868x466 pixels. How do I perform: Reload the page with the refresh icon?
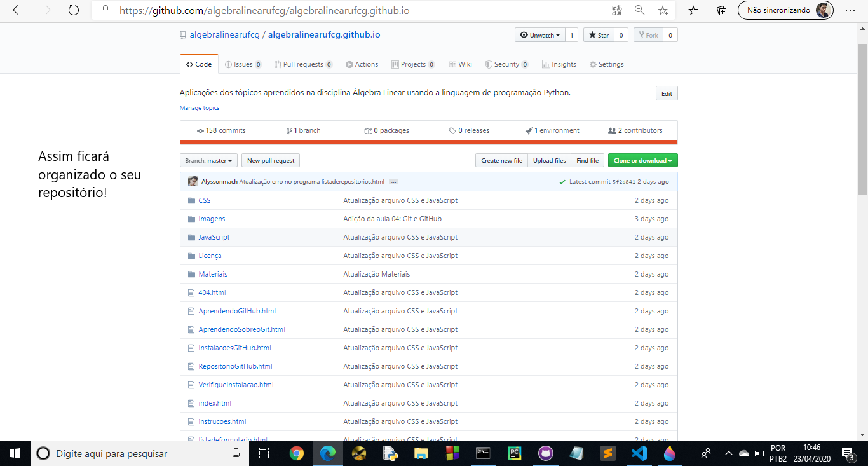(x=74, y=10)
